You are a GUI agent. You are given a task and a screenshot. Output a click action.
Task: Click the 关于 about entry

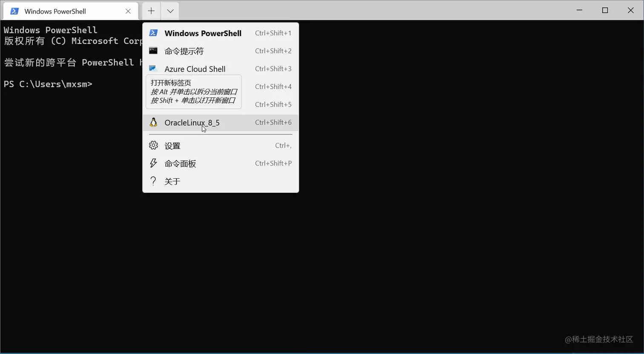[x=172, y=181]
